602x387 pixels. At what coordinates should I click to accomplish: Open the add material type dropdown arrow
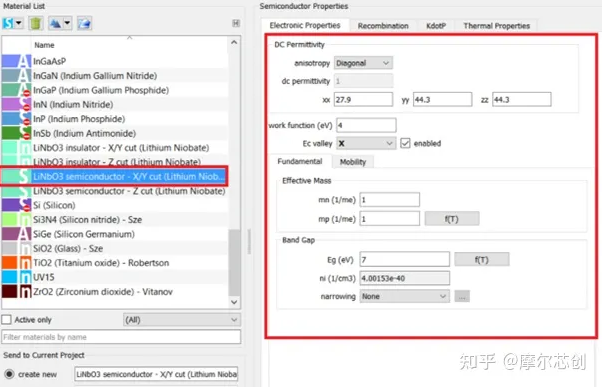coord(18,23)
